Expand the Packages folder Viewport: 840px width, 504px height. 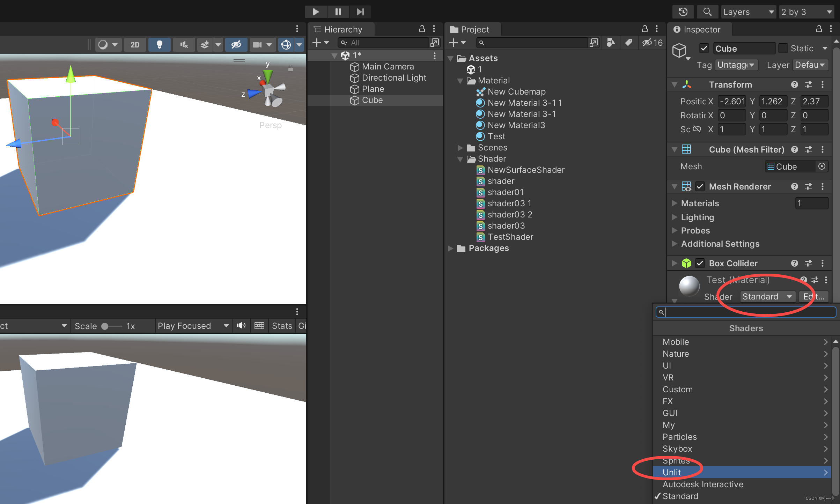[451, 248]
